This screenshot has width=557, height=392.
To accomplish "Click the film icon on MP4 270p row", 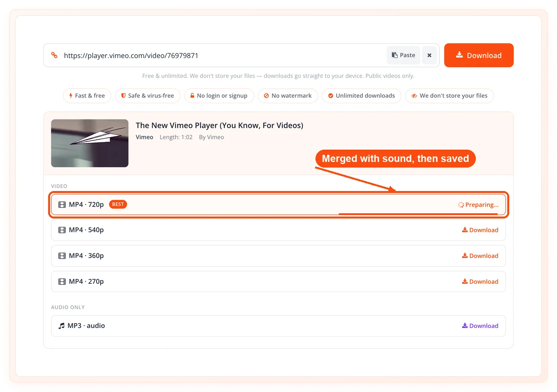I will pyautogui.click(x=62, y=282).
